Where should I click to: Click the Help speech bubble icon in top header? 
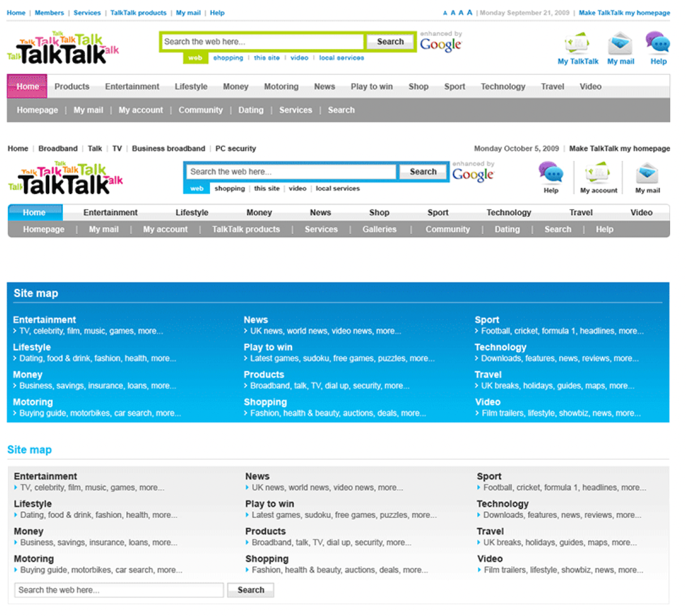(658, 43)
